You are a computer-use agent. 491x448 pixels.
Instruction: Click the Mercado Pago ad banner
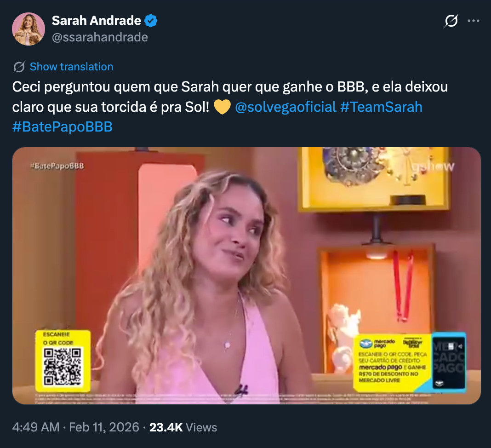coord(393,362)
